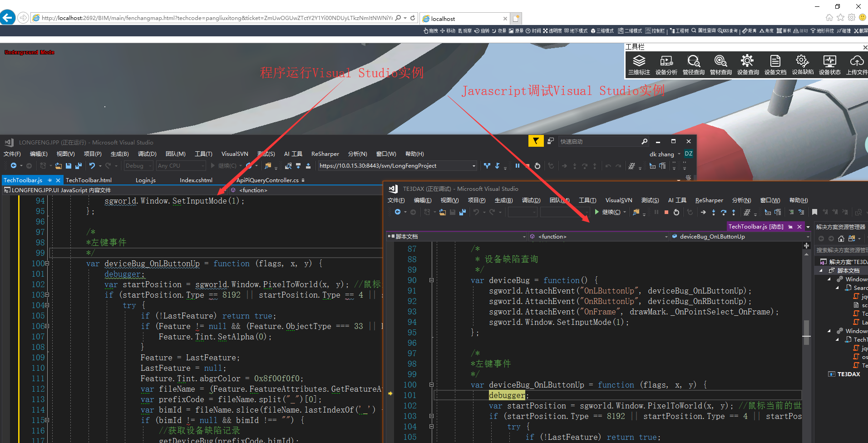The width and height of the screenshot is (868, 443).
Task: Click the 快速启动 quick launch search box
Action: point(599,142)
